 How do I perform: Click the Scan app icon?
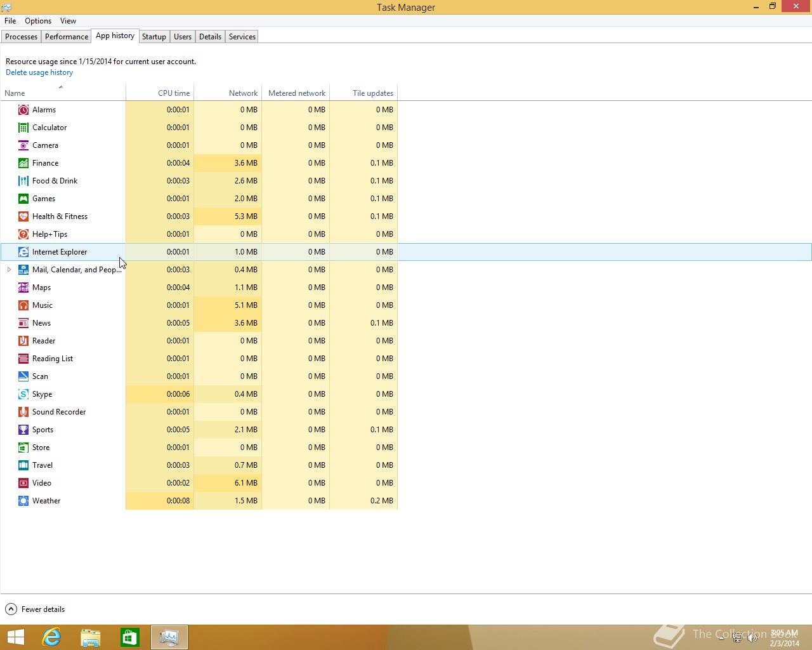(23, 376)
